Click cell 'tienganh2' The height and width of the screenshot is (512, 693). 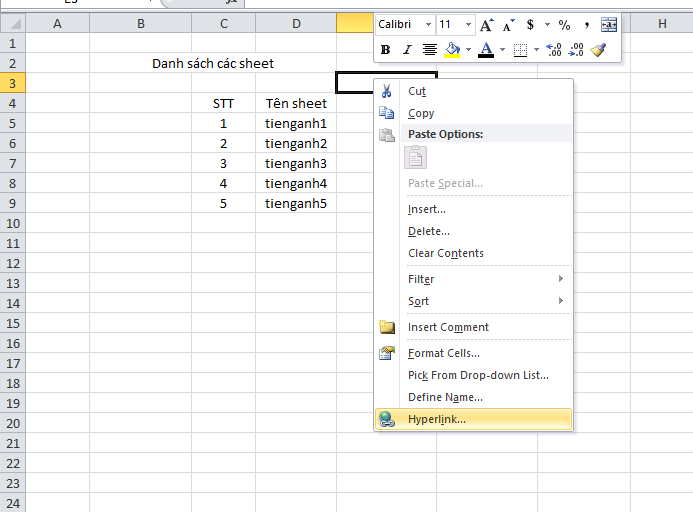point(296,143)
